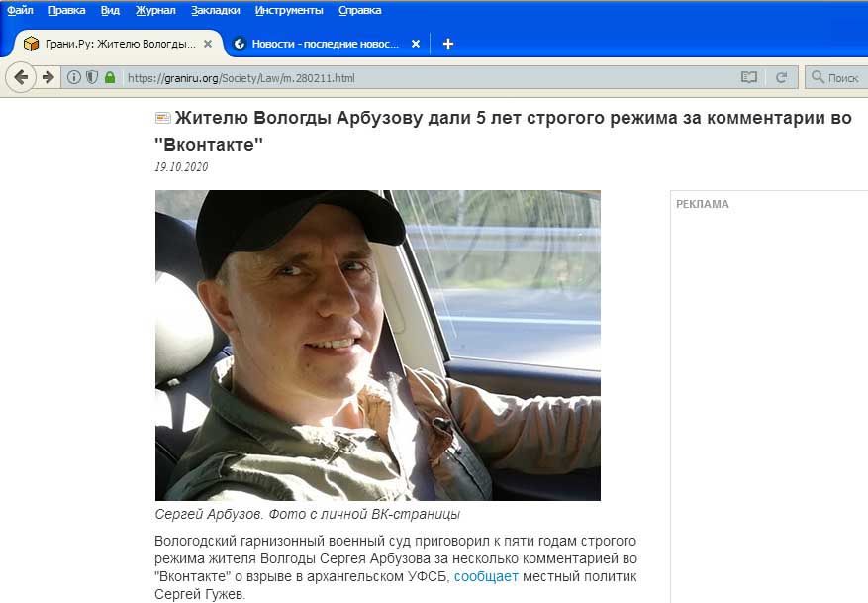Image resolution: width=868 pixels, height=603 pixels.
Task: Follow the сообщает link in the article
Action: click(x=486, y=576)
